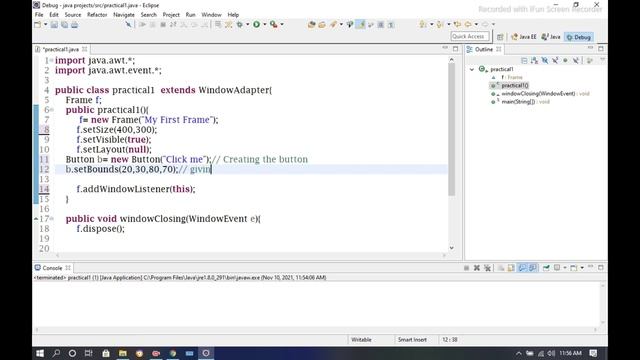Run the program with the green Run icon
640x360 pixels.
(257, 25)
